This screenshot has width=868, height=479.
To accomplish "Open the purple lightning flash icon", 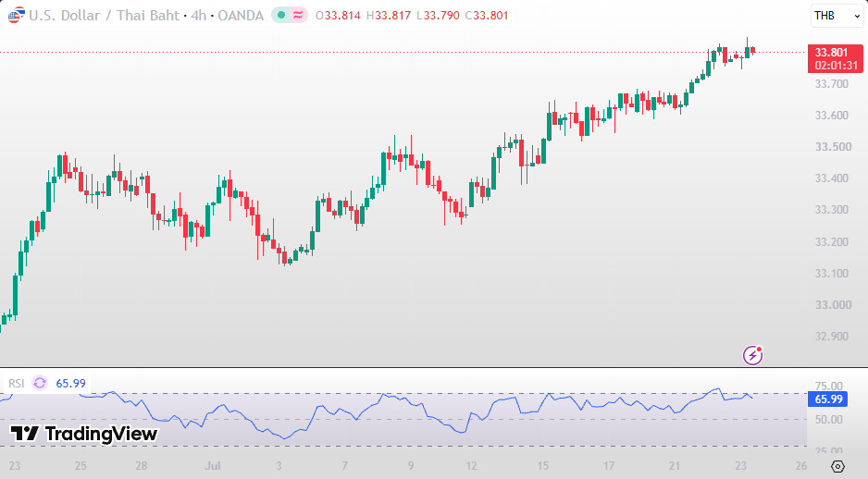I will [x=753, y=355].
